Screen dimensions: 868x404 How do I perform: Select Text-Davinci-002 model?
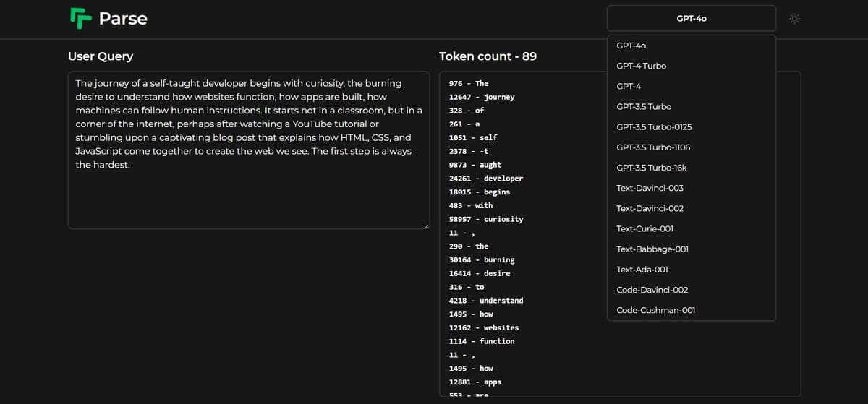tap(650, 208)
